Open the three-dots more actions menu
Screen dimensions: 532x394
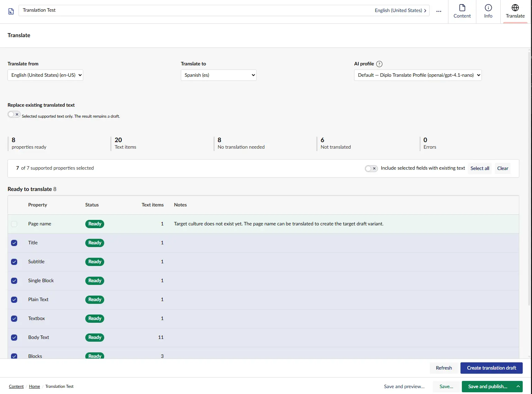[x=439, y=11]
